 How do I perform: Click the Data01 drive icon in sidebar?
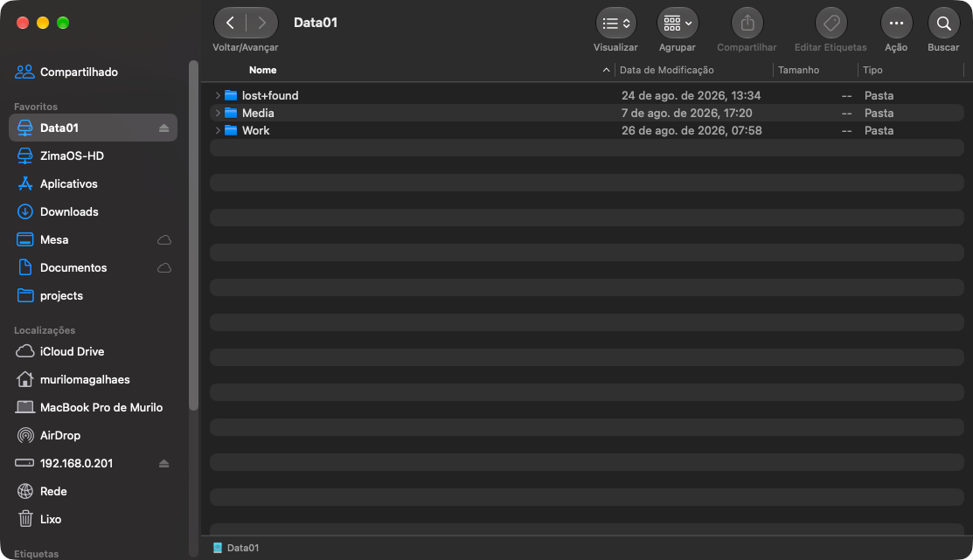[x=24, y=128]
